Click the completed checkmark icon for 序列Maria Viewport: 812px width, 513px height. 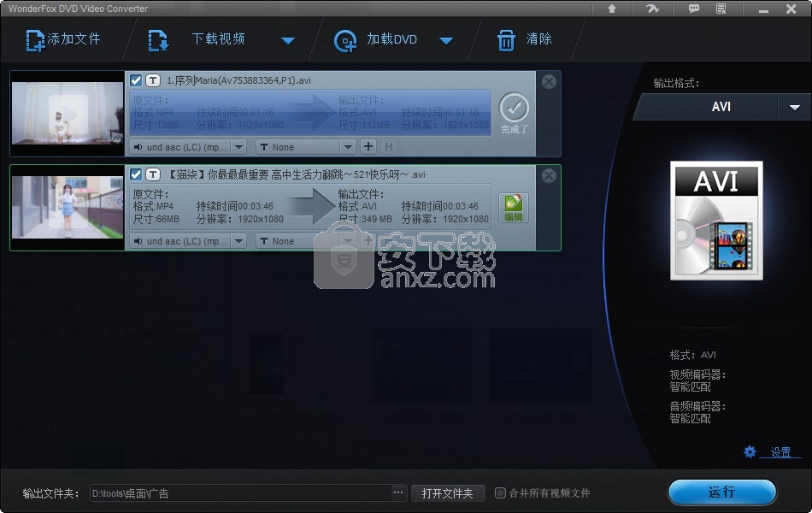514,107
